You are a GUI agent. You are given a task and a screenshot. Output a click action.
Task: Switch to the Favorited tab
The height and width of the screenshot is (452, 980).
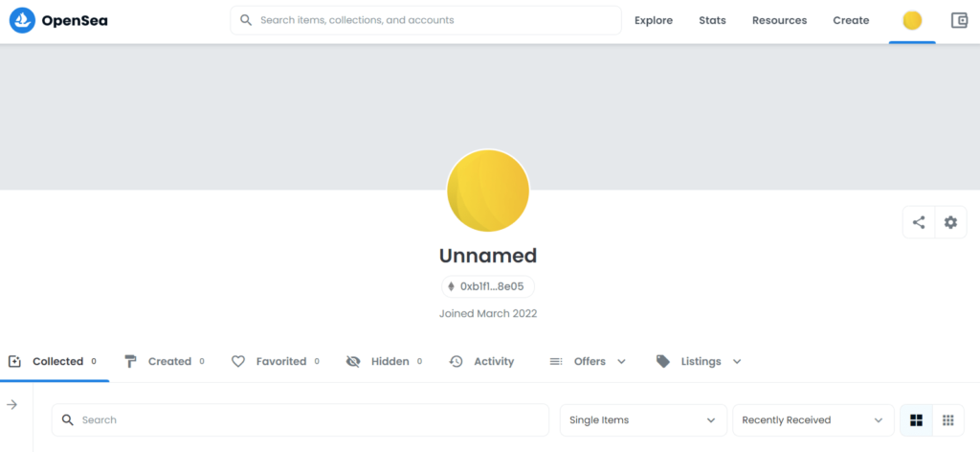(x=276, y=361)
